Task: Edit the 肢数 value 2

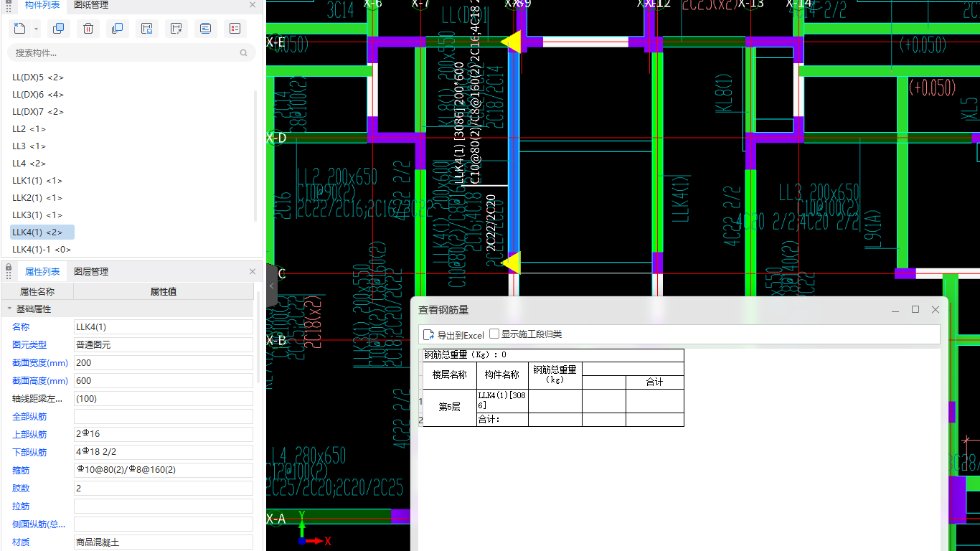Action: point(164,488)
